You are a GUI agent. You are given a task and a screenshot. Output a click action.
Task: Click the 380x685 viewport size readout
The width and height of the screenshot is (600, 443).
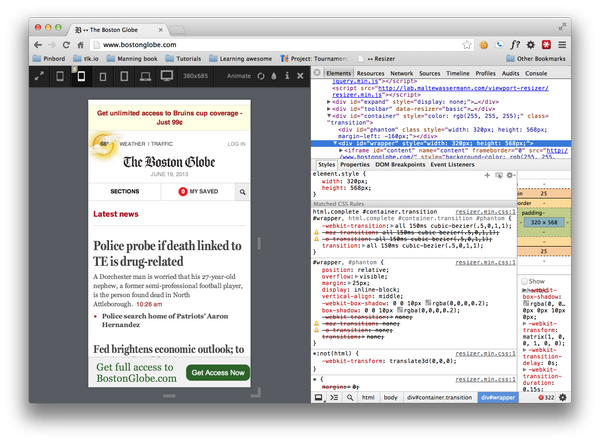click(x=195, y=76)
